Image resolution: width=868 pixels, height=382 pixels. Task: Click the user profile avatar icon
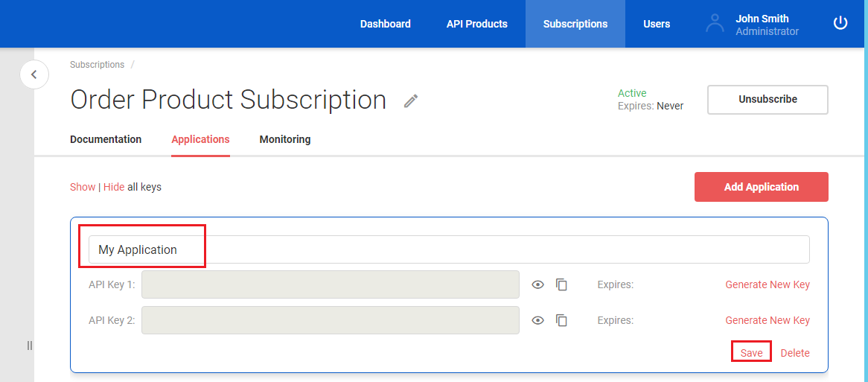tap(715, 24)
